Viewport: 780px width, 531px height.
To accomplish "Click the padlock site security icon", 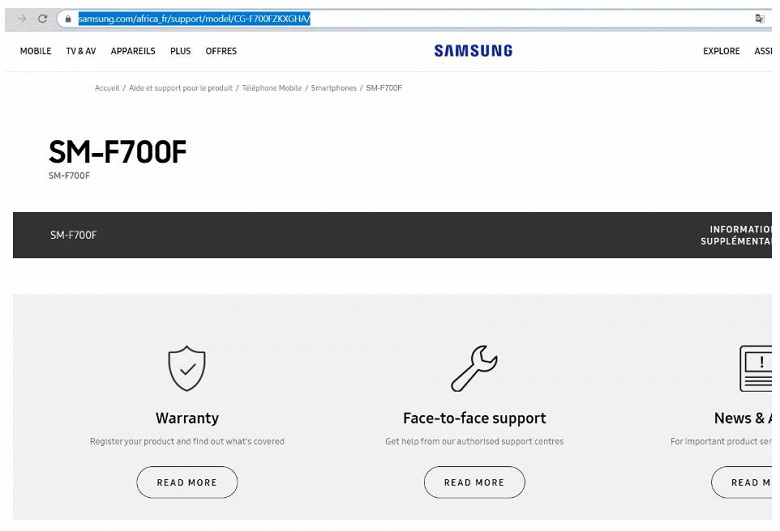I will point(68,19).
